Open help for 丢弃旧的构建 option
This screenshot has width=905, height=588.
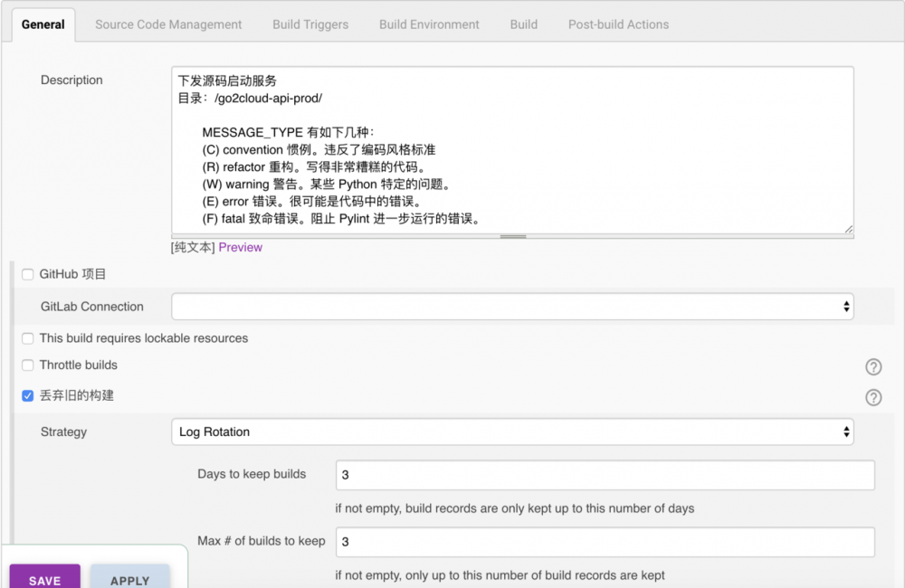[x=873, y=397]
